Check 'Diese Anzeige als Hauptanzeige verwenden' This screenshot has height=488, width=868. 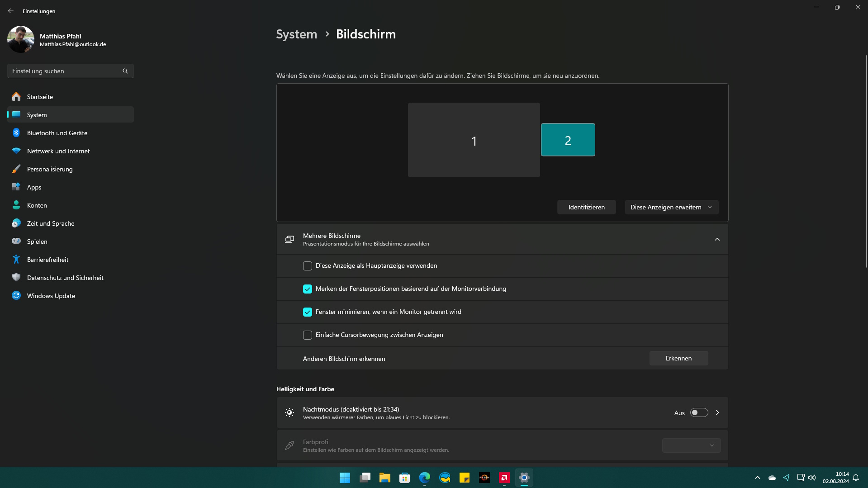(308, 266)
